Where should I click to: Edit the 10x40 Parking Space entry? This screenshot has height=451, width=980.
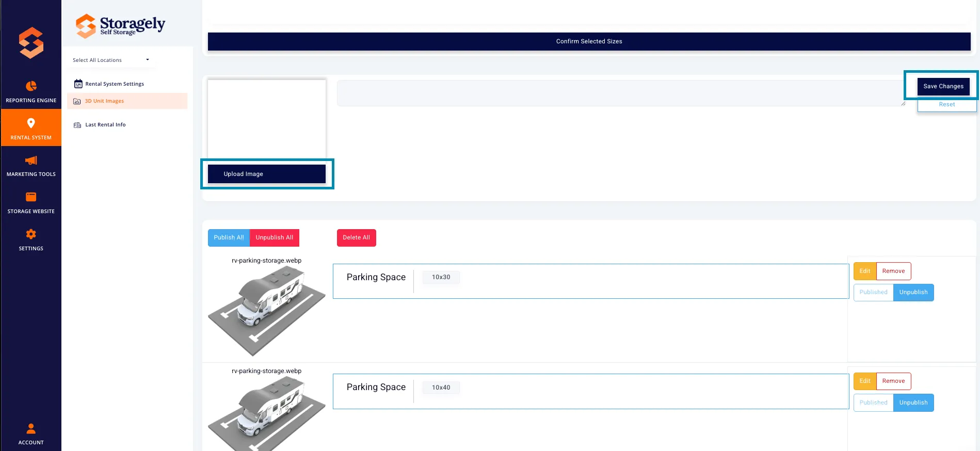tap(865, 381)
